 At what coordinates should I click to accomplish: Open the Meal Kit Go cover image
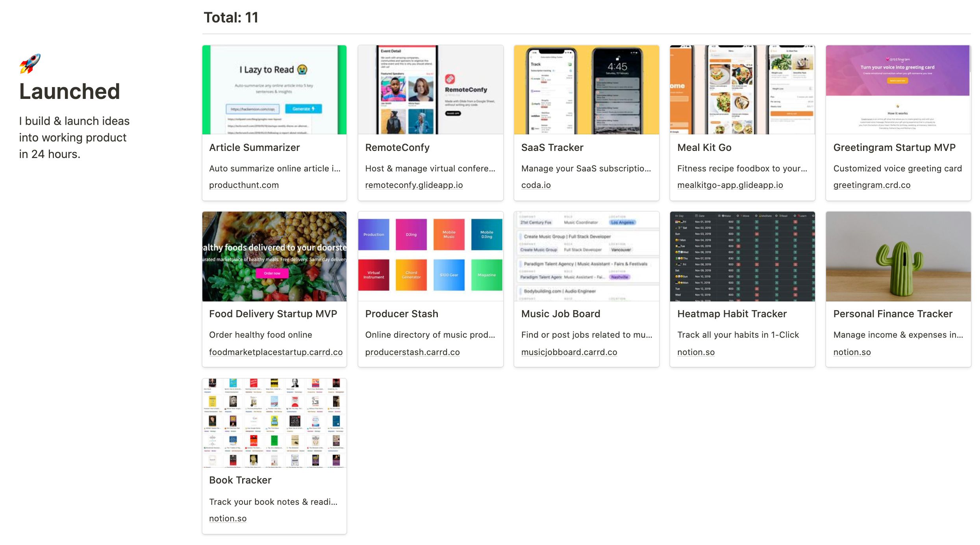coord(743,90)
